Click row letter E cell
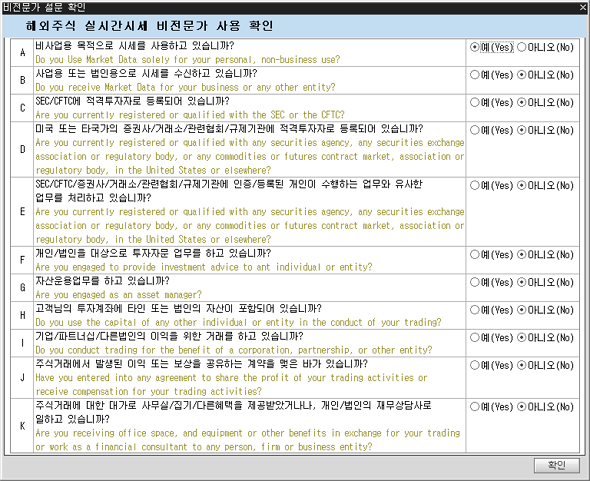This screenshot has width=590, height=481. pos(22,212)
